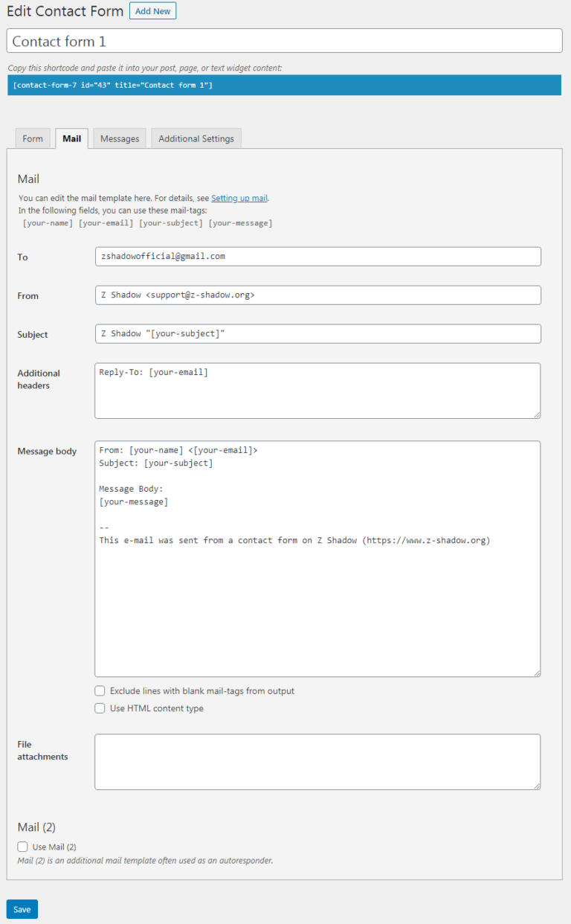
Task: Select the contact-form-7 shortcode text
Action: point(149,85)
